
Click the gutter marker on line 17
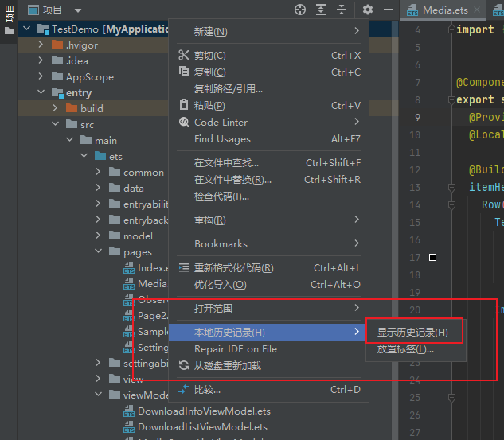point(432,258)
